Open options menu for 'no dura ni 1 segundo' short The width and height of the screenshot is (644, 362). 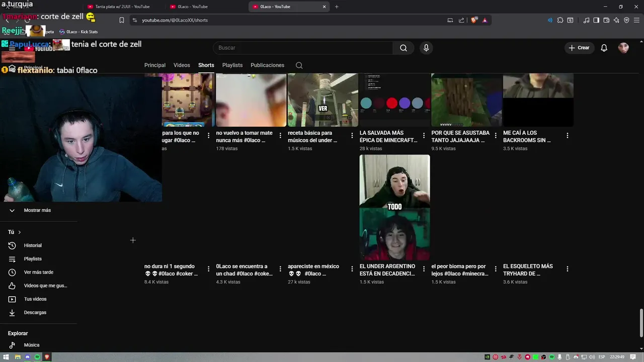(x=208, y=268)
